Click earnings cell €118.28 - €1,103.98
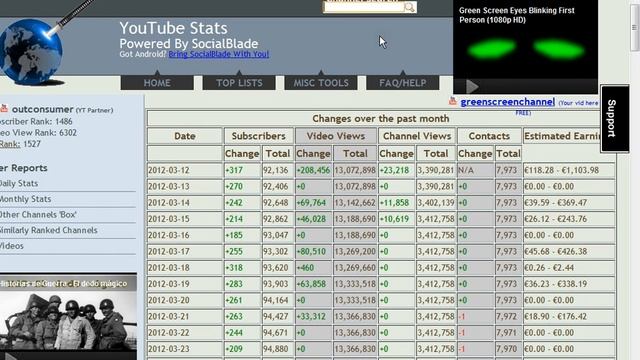This screenshot has height=360, width=640. 569,170
